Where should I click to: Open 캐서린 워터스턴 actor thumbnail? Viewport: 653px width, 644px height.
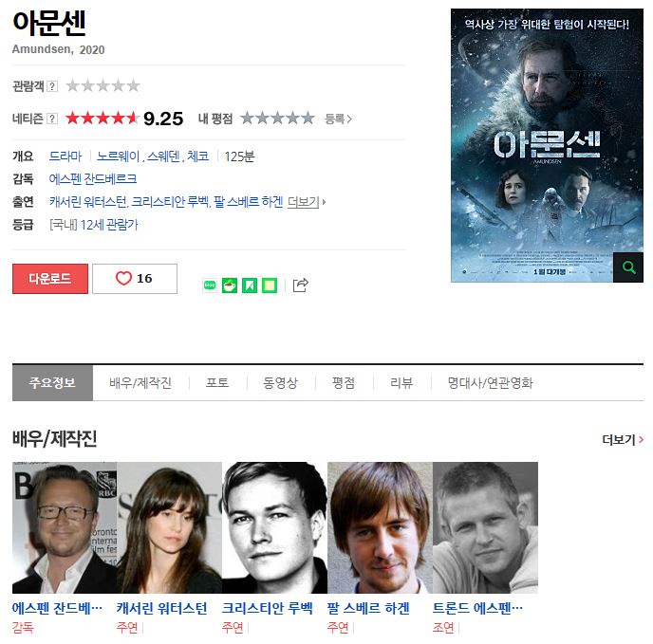[170, 527]
